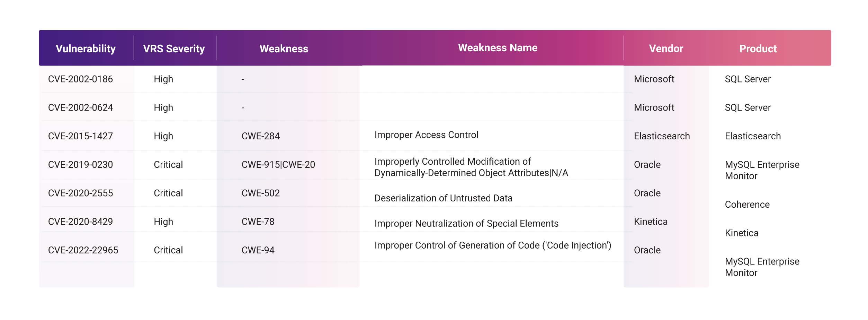Image resolution: width=868 pixels, height=320 pixels.
Task: Click the CVE-2019-0230 vulnerability ID
Action: (x=80, y=164)
